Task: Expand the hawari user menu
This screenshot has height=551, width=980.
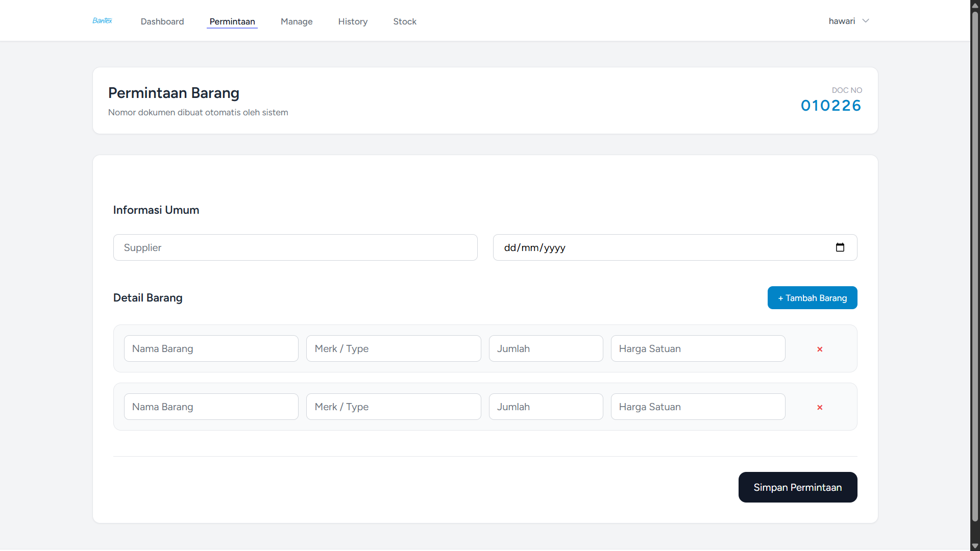Action: pos(848,21)
